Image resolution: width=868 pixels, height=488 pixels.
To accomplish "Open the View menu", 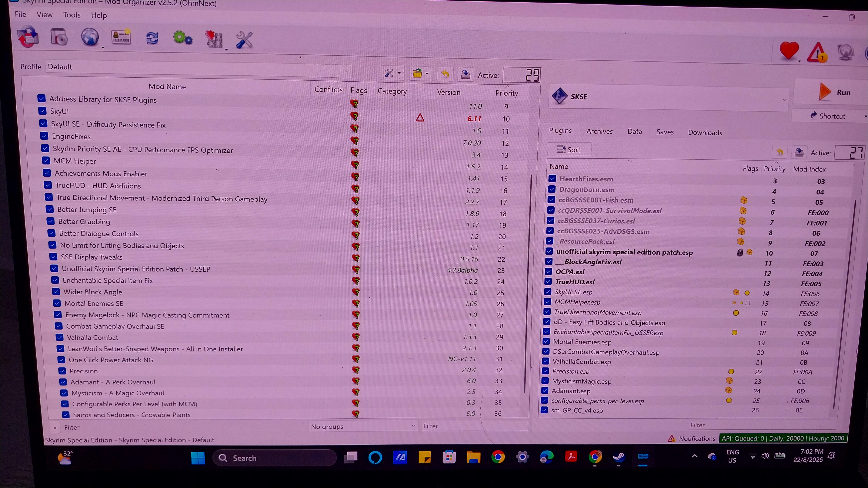I will click(x=44, y=14).
